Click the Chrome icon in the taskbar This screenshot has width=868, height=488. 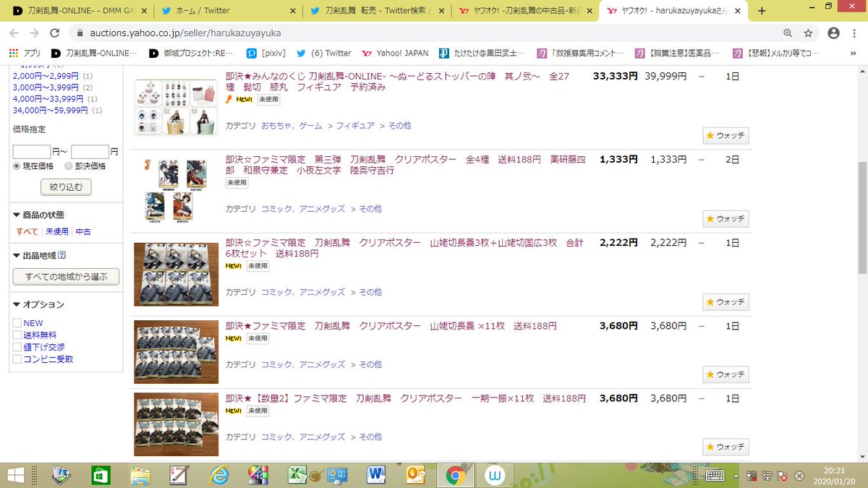click(455, 475)
